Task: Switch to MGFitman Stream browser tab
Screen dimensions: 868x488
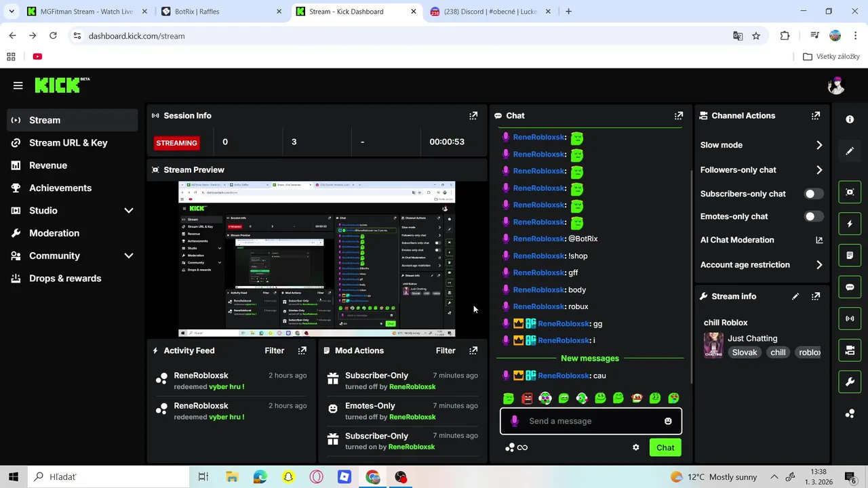Action: (x=87, y=12)
